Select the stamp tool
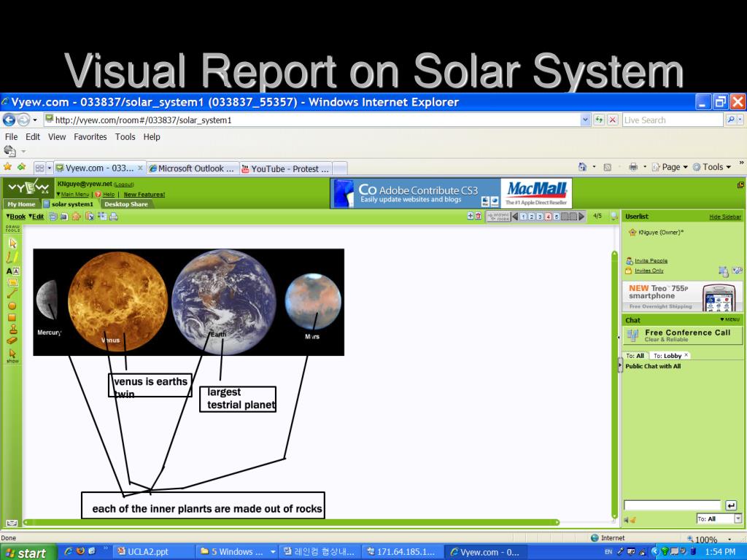 click(13, 329)
